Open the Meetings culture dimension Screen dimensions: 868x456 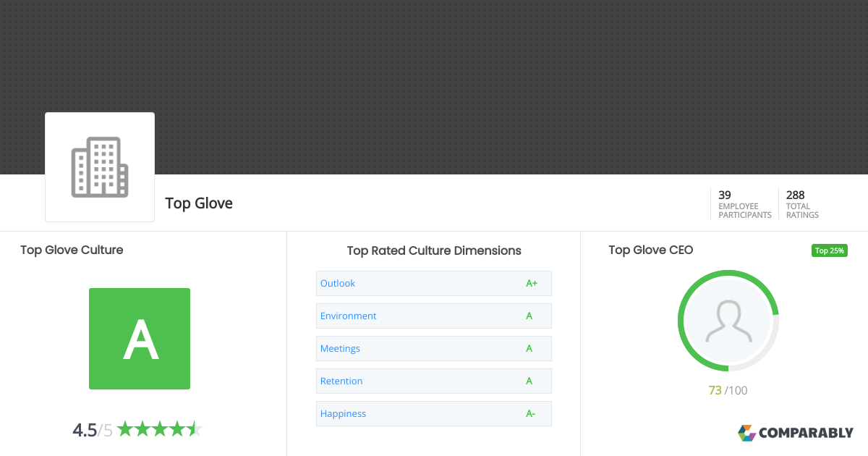(340, 348)
